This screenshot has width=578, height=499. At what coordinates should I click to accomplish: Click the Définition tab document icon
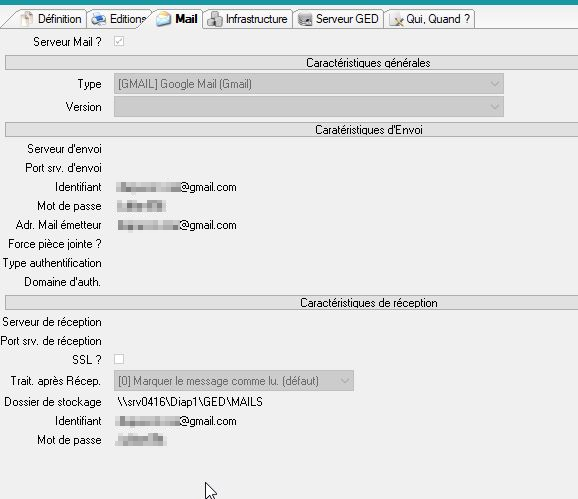coord(26,19)
